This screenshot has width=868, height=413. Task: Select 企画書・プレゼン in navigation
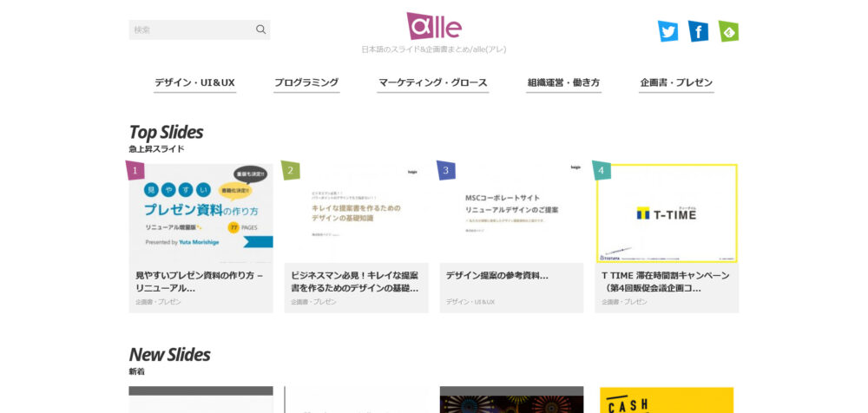pos(676,83)
